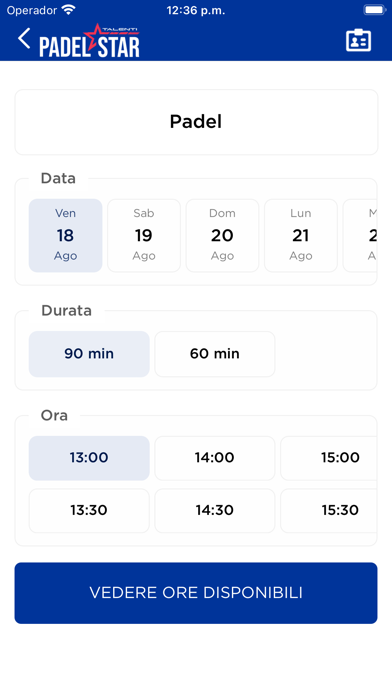Tap the Padel Star logo

point(90,41)
